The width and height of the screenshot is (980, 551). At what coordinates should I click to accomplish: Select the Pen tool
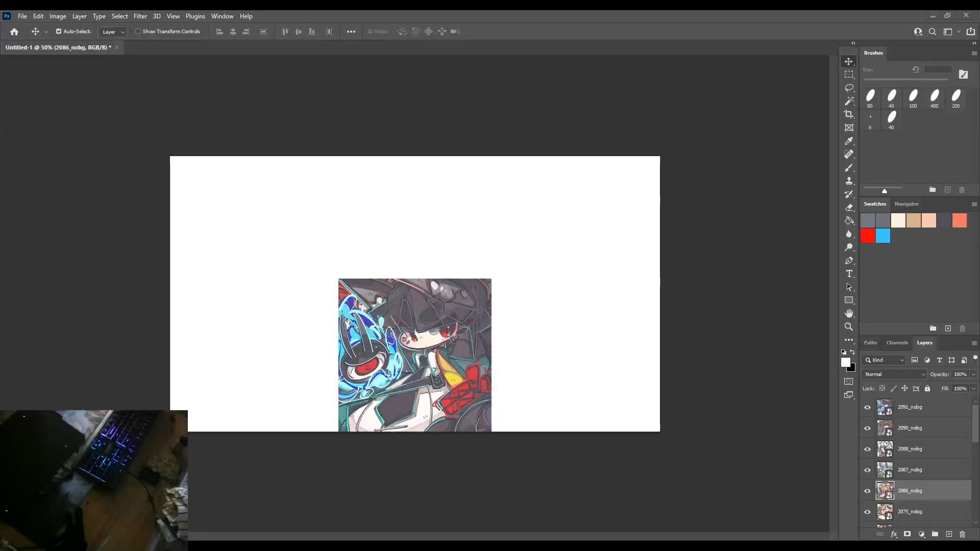click(849, 260)
